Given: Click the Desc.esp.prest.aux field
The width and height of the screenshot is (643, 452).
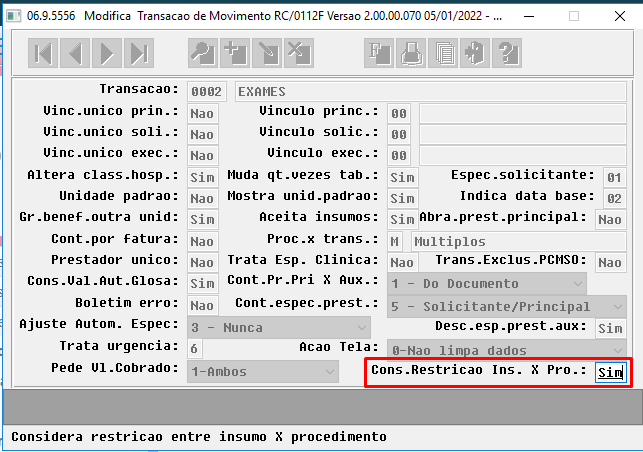Looking at the screenshot, I should click(x=611, y=329).
